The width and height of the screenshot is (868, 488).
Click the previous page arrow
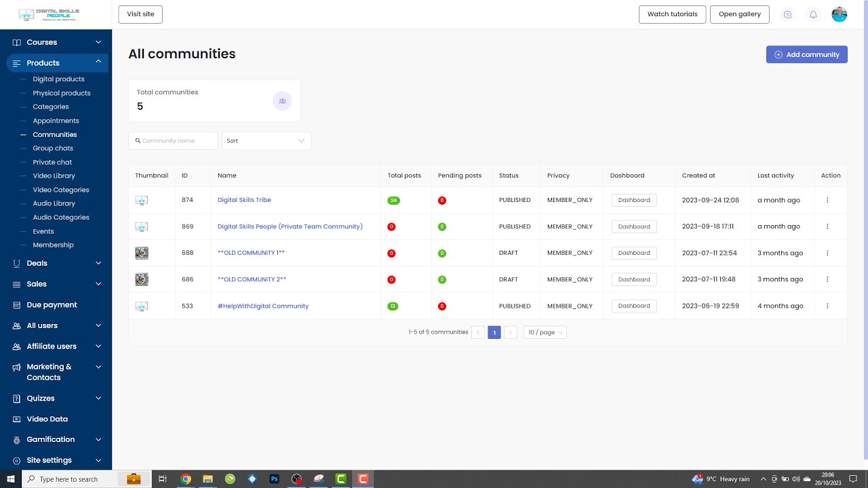tap(478, 332)
